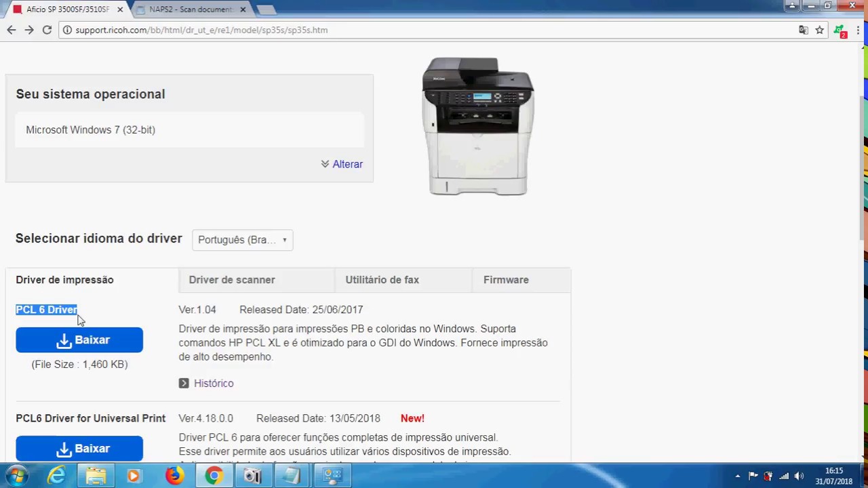This screenshot has width=868, height=488.
Task: Open the Action Center flag icon
Action: point(753,476)
